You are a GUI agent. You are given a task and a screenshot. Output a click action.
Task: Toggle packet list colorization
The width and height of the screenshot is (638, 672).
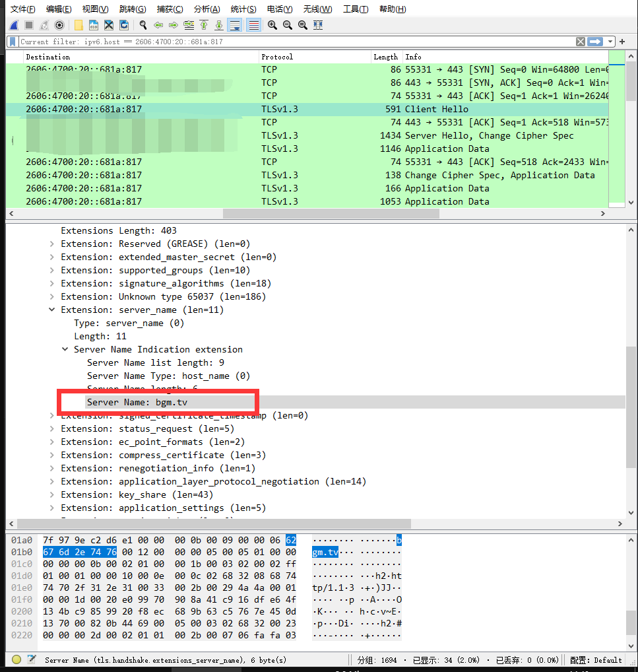coord(253,24)
